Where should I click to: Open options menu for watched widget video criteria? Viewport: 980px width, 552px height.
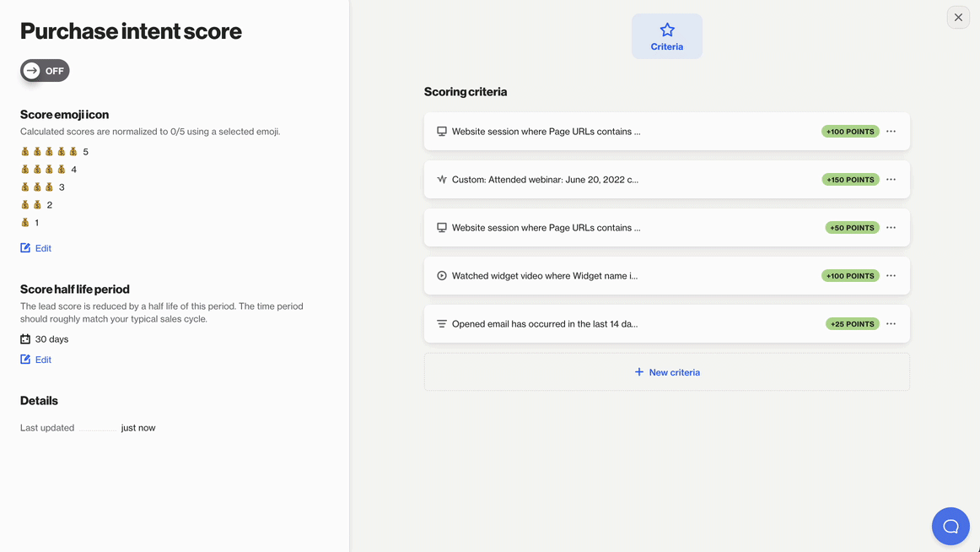[891, 276]
